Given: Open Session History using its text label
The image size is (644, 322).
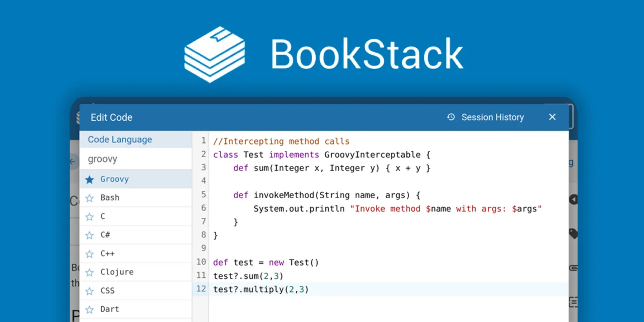Looking at the screenshot, I should (492, 117).
